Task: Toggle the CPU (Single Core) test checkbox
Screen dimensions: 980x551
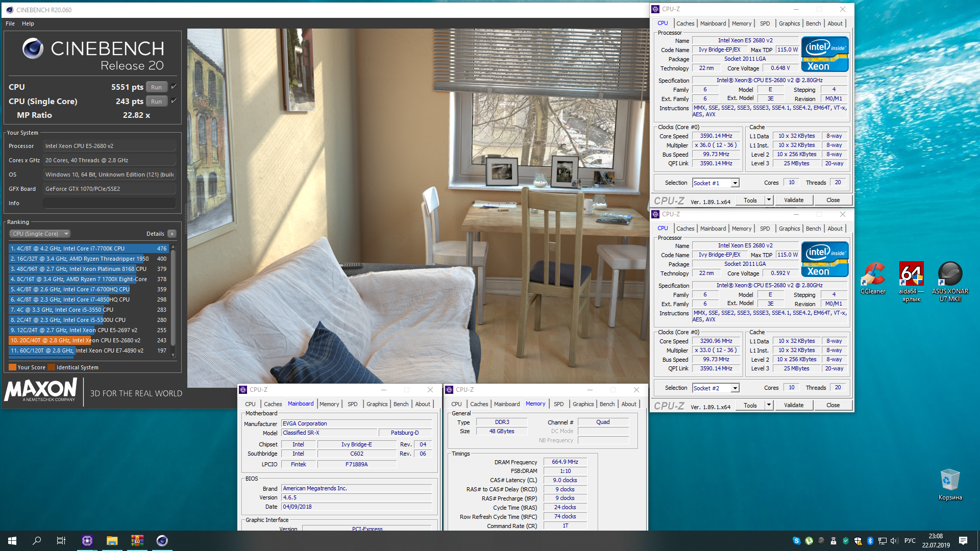Action: (174, 101)
